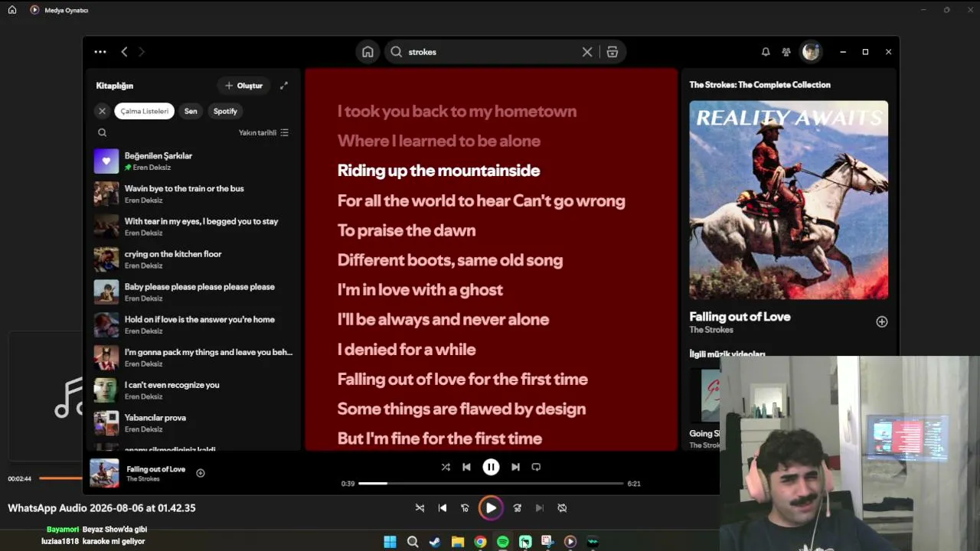Open Spotify notifications bell
The width and height of the screenshot is (980, 551).
(766, 52)
